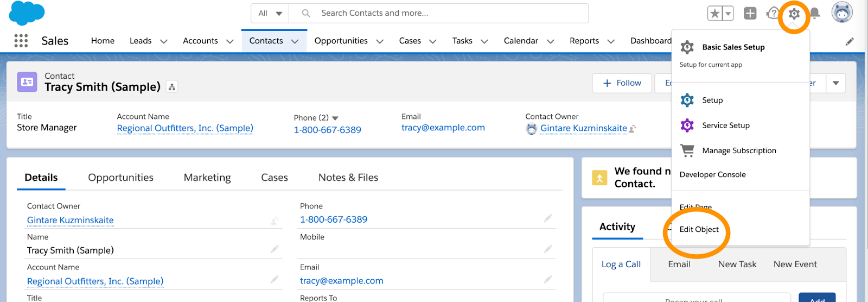Open the Phone (2) dropdown arrow
The height and width of the screenshot is (302, 868).
(335, 118)
